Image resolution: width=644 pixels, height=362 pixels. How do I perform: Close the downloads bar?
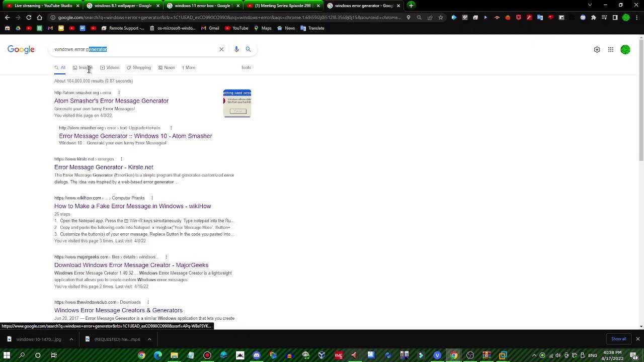[x=637, y=339]
